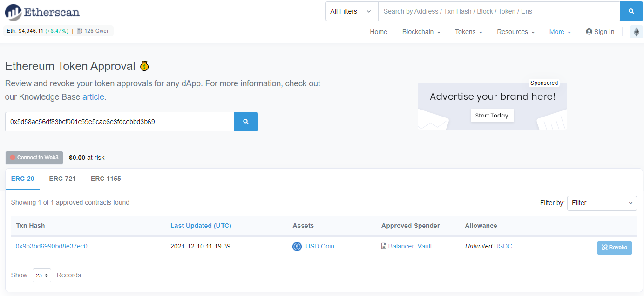
Task: Open transaction hash 0x9b3bd6990bd8e37ec0
Action: (x=54, y=246)
